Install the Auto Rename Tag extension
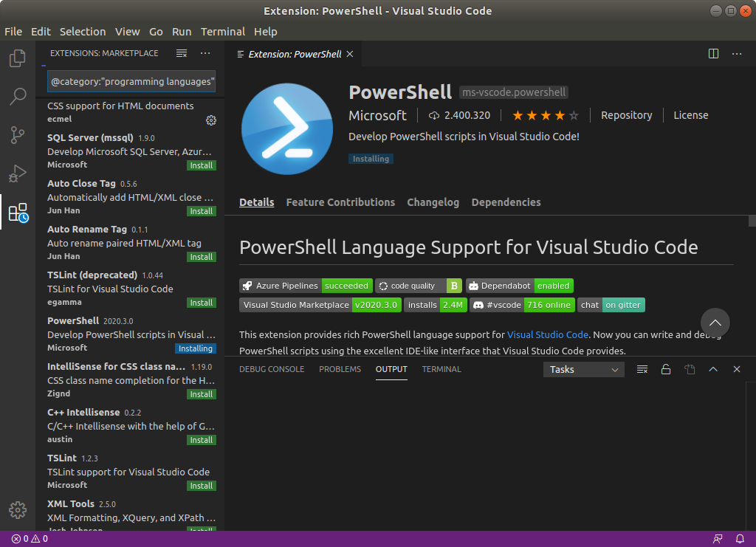The image size is (756, 547). pos(202,257)
